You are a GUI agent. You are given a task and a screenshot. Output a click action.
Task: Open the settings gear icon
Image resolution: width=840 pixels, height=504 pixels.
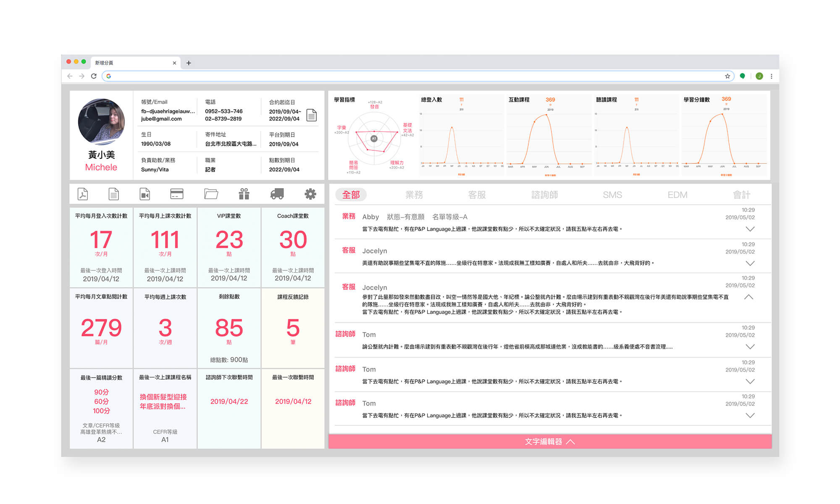pyautogui.click(x=310, y=194)
